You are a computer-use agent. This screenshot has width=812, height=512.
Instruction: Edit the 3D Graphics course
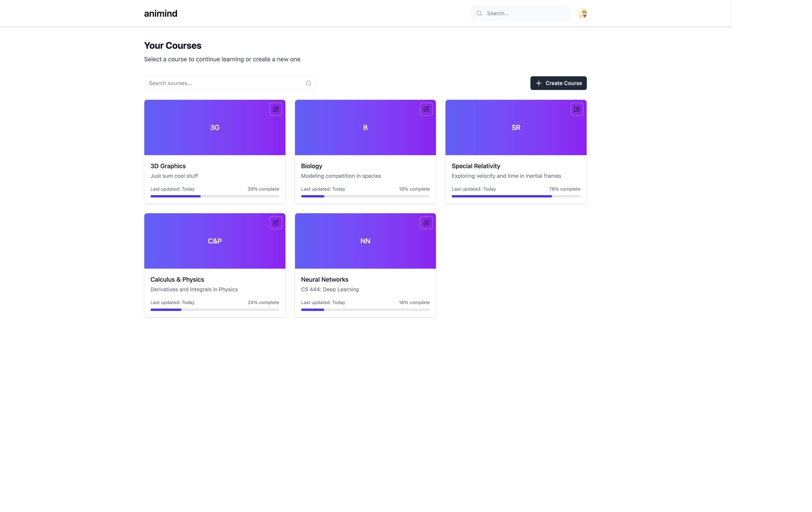pyautogui.click(x=276, y=109)
